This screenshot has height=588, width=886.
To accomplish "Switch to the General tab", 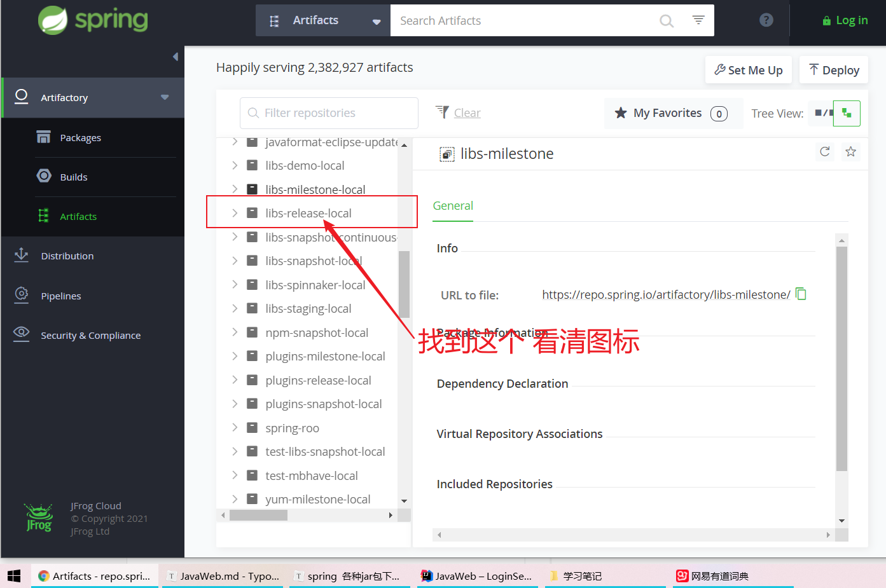I will (453, 205).
